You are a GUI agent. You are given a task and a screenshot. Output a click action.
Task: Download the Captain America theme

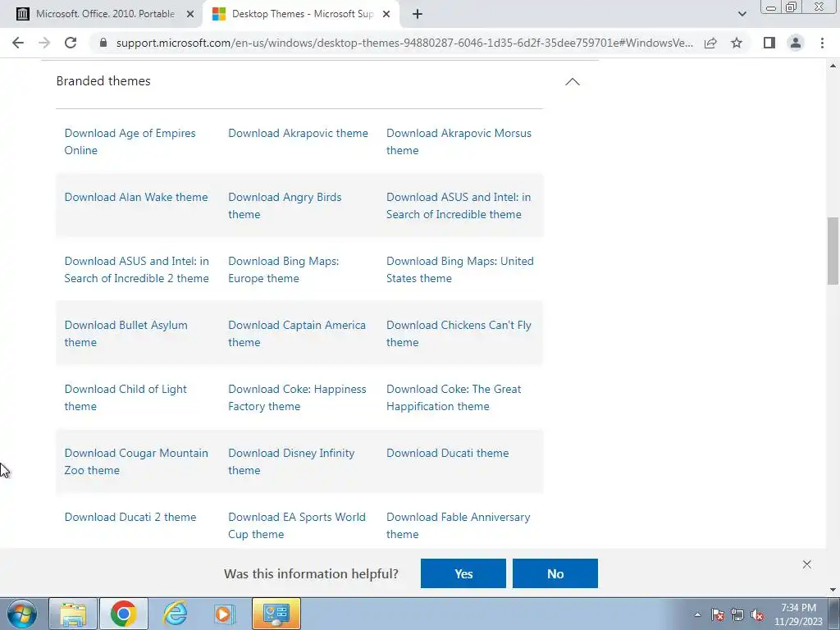(x=297, y=333)
